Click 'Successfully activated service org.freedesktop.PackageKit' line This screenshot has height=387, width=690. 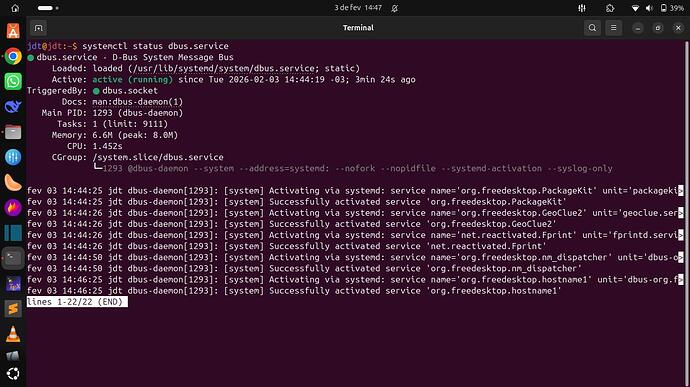point(297,202)
